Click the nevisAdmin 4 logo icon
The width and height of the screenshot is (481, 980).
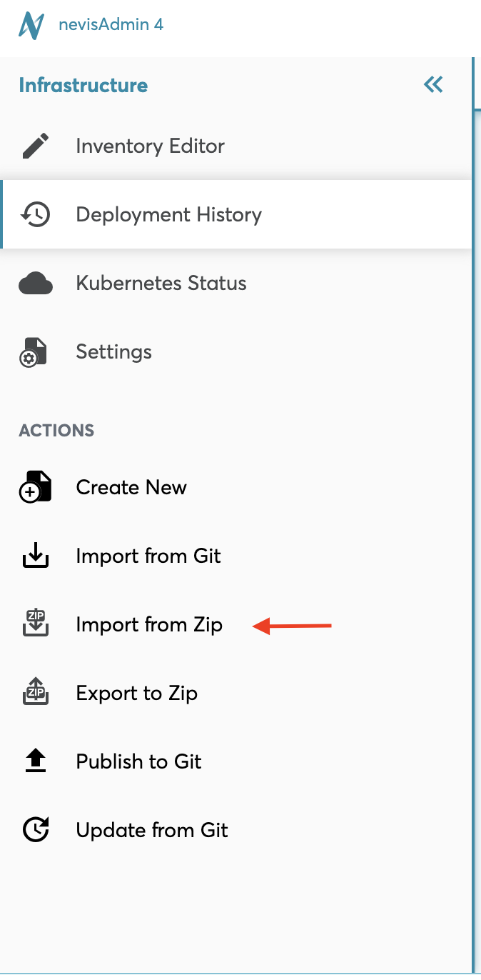pos(32,26)
